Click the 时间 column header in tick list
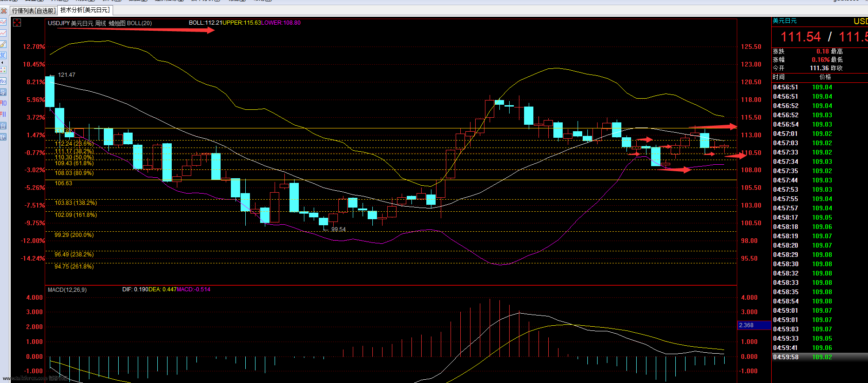 [779, 77]
